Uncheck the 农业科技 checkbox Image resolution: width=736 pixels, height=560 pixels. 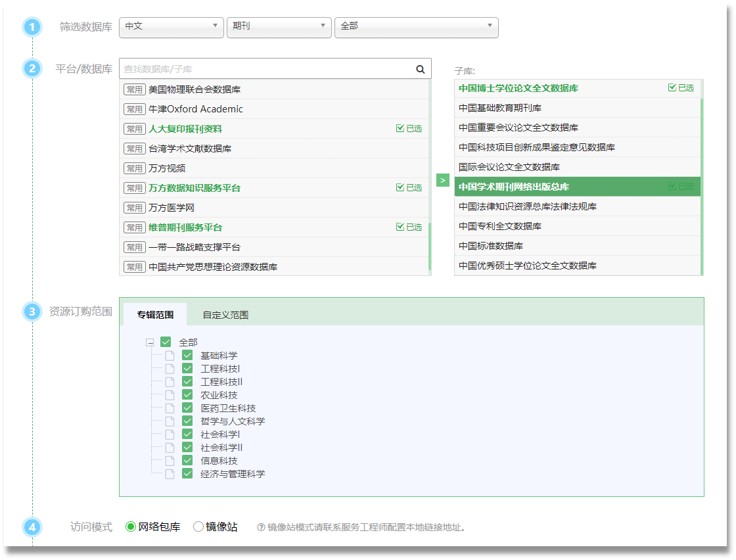tap(187, 394)
